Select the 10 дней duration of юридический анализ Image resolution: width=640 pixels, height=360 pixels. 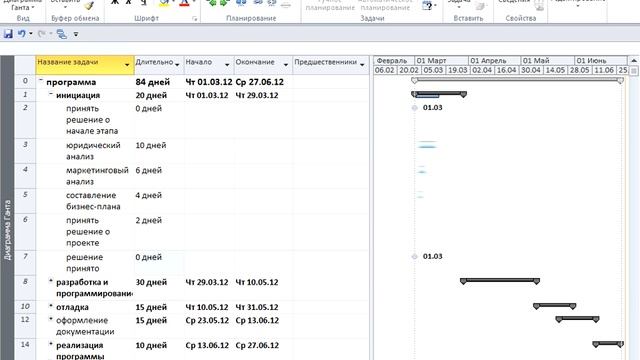159,151
